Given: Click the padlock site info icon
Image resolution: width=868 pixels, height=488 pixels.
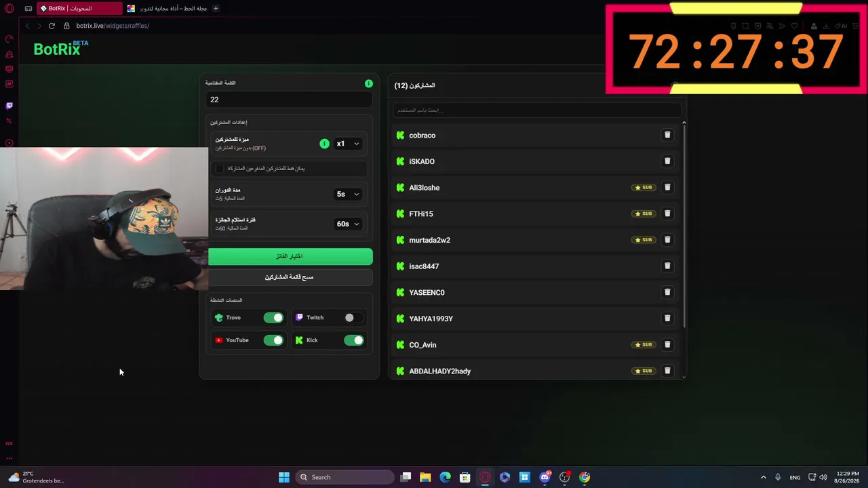Looking at the screenshot, I should (66, 26).
